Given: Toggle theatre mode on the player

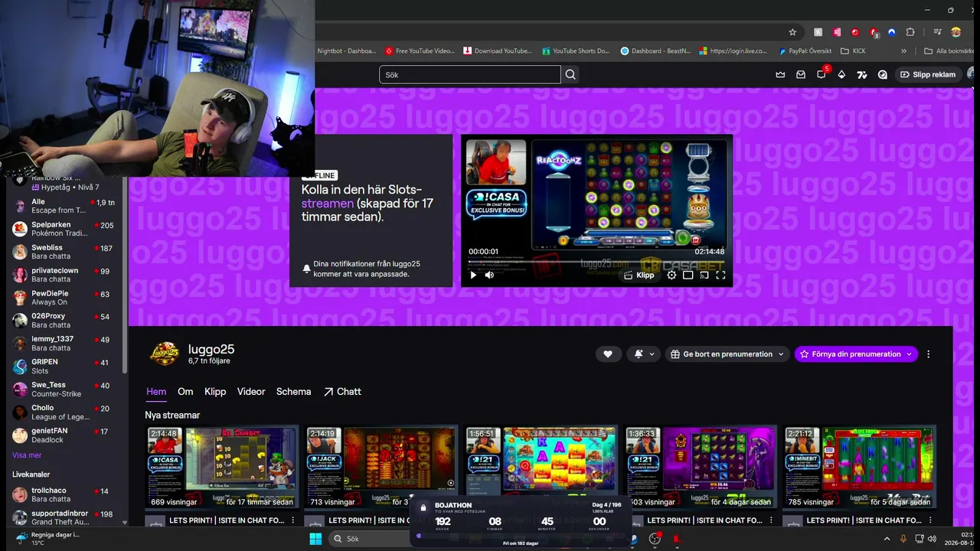Looking at the screenshot, I should click(688, 275).
